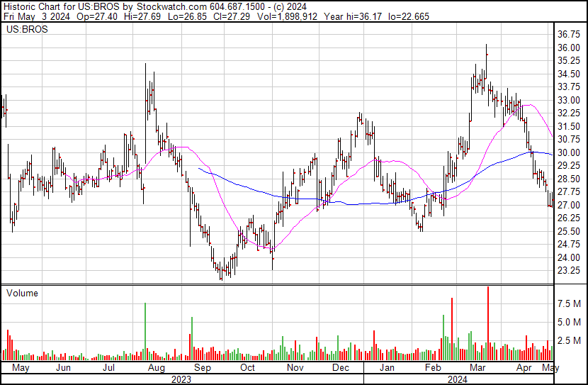
Task: Click the Dec month label
Action: click(x=341, y=368)
